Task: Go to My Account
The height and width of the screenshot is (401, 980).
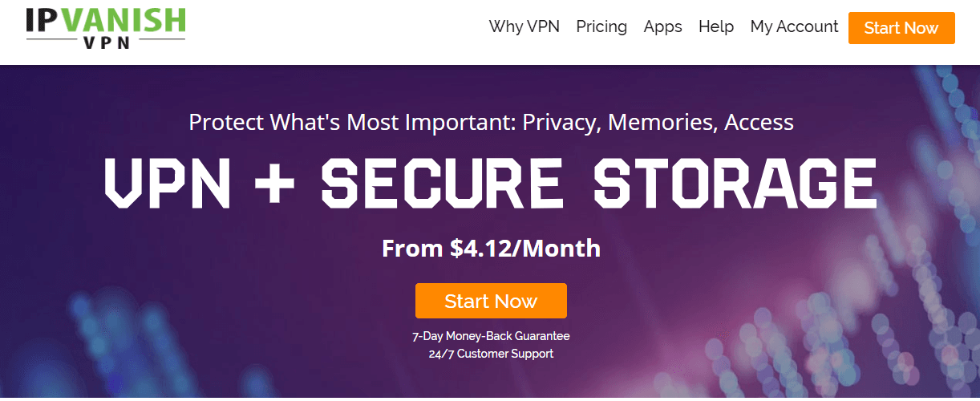Action: [x=794, y=26]
